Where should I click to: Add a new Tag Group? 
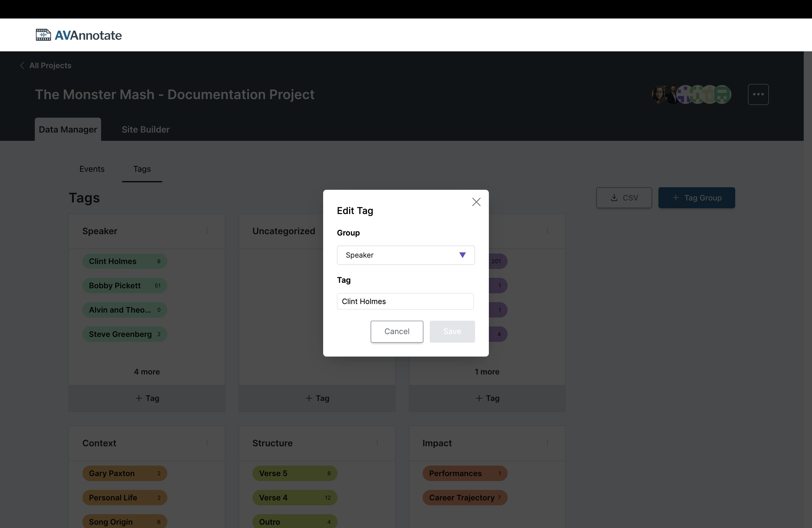tap(696, 198)
